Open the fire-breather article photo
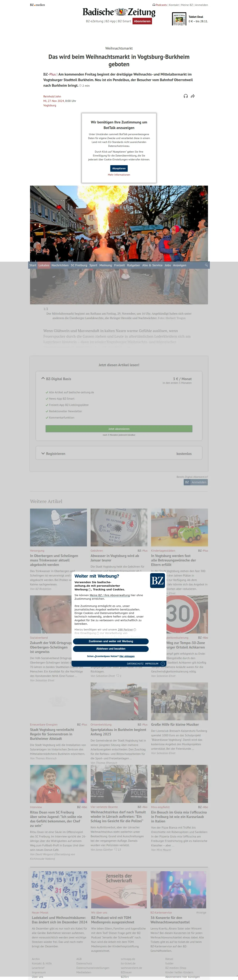The width and height of the screenshot is (238, 980). coord(119,245)
